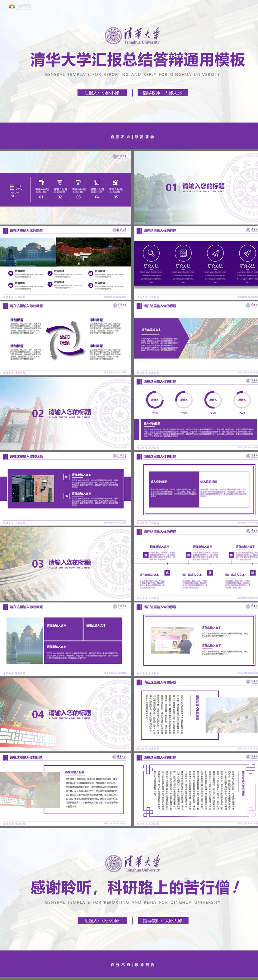Click the bar chart icon beside 应用领域
Viewport: 258px width, 980px height.
(91, 273)
